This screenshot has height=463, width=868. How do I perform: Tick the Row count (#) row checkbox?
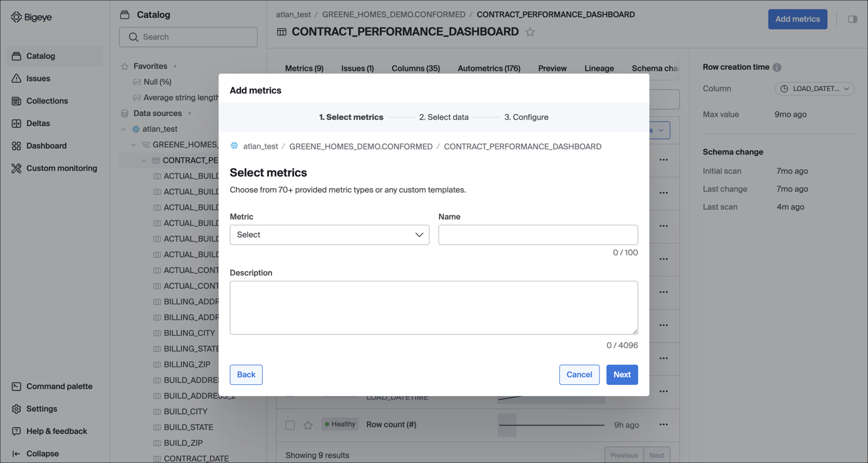tap(290, 425)
